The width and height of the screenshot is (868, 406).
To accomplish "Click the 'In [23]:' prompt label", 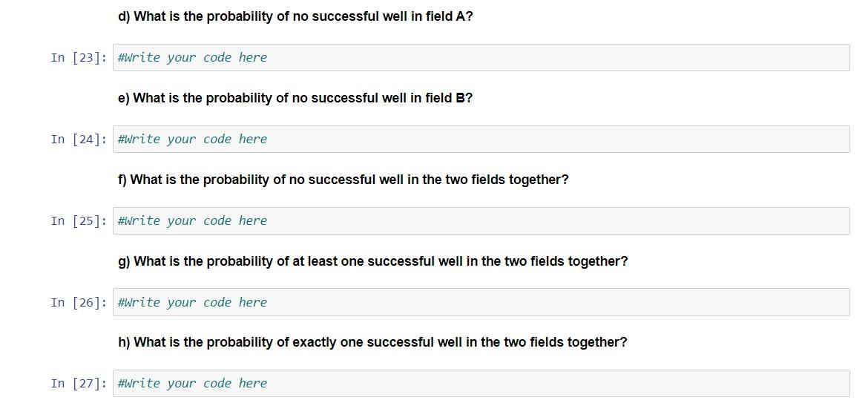I will [x=79, y=58].
